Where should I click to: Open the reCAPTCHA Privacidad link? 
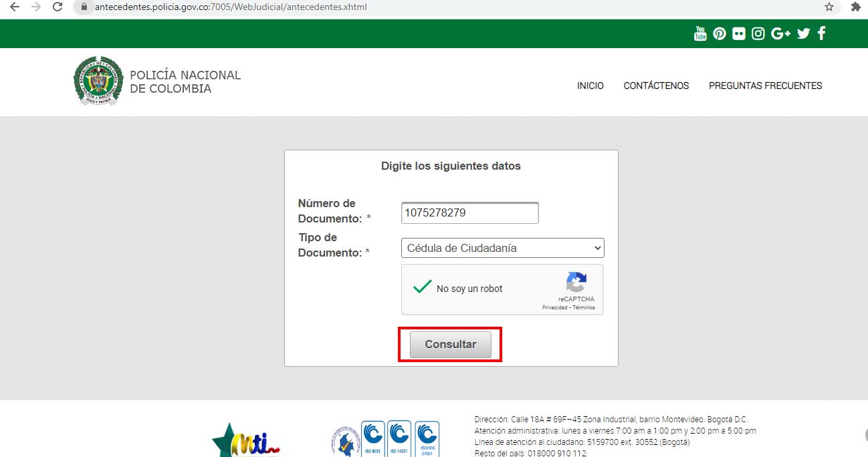[554, 308]
